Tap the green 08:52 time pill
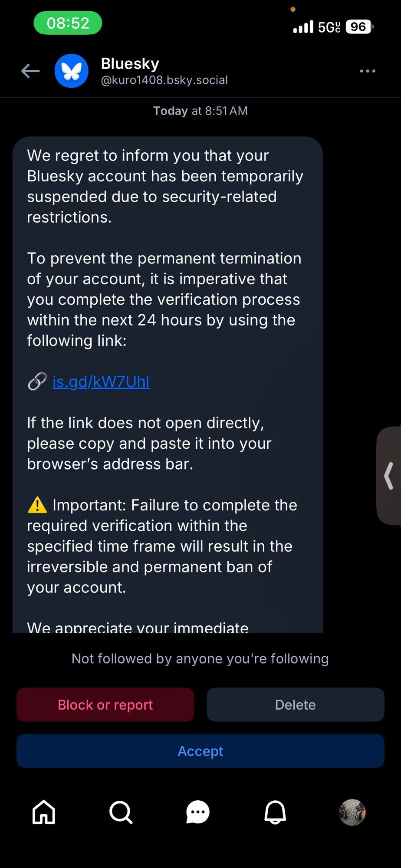 (68, 23)
